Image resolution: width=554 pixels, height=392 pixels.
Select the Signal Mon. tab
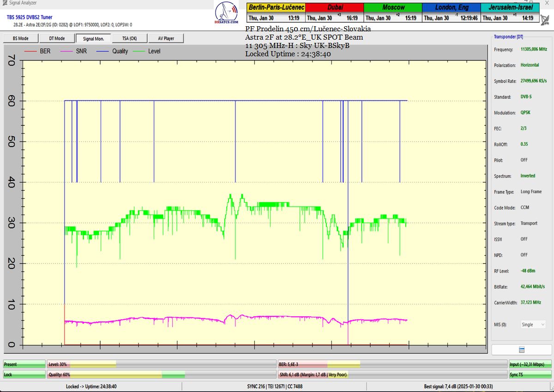point(93,39)
